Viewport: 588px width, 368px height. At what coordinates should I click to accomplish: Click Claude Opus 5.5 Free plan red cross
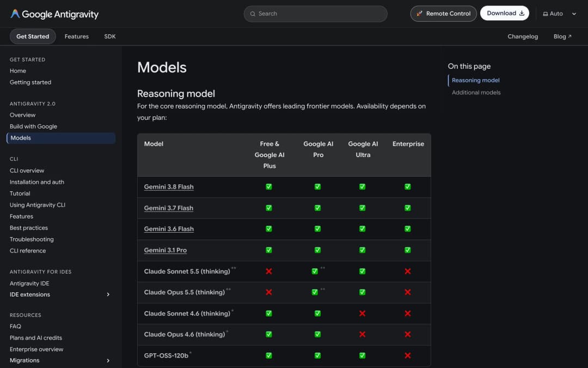[x=269, y=292]
